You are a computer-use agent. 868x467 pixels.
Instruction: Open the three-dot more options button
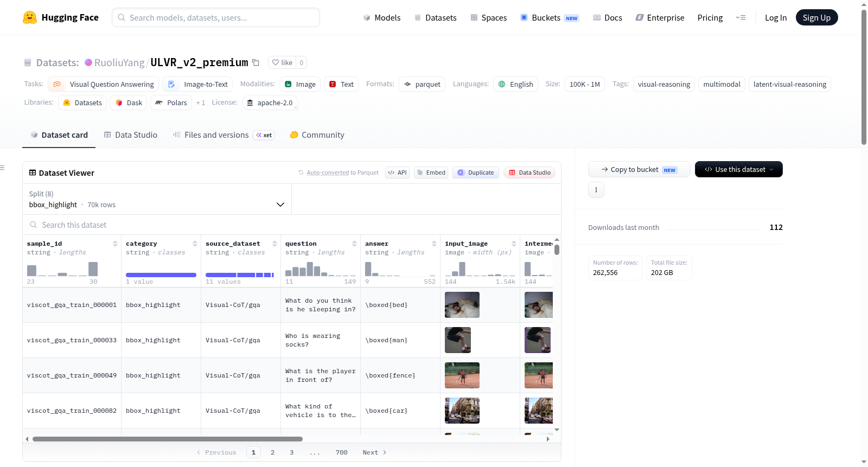tap(596, 190)
